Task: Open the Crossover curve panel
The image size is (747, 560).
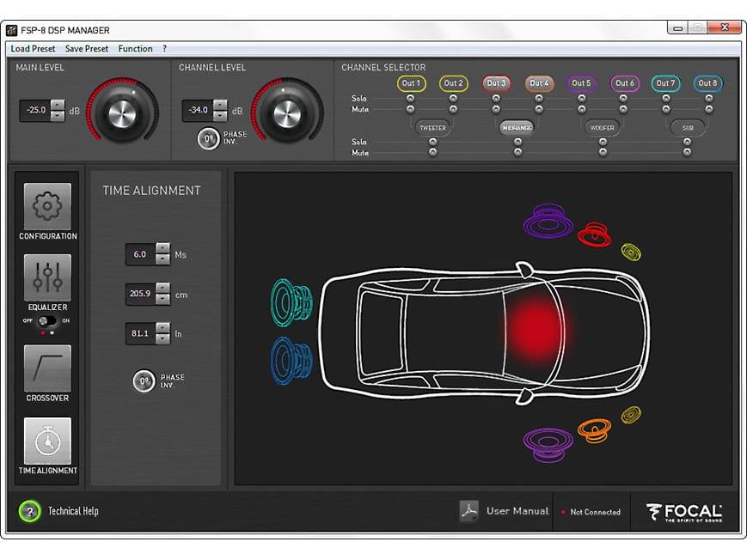Action: point(47,368)
